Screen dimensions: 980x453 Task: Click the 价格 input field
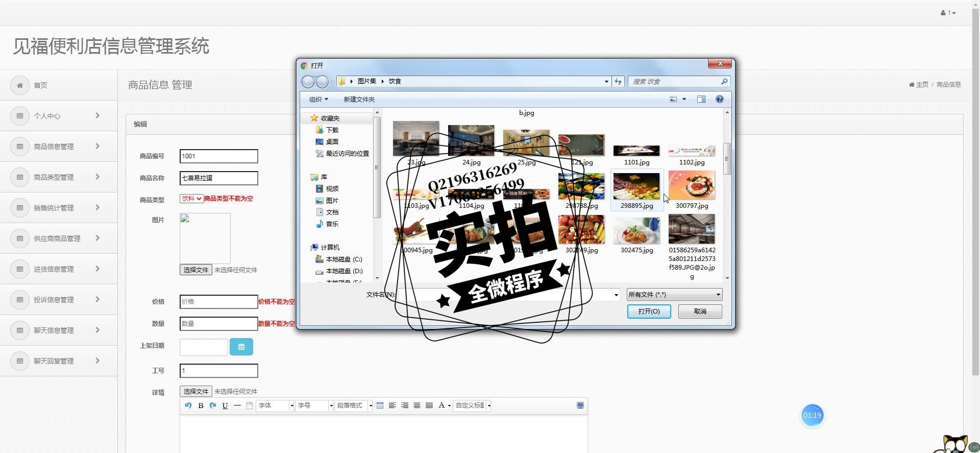[x=218, y=302]
